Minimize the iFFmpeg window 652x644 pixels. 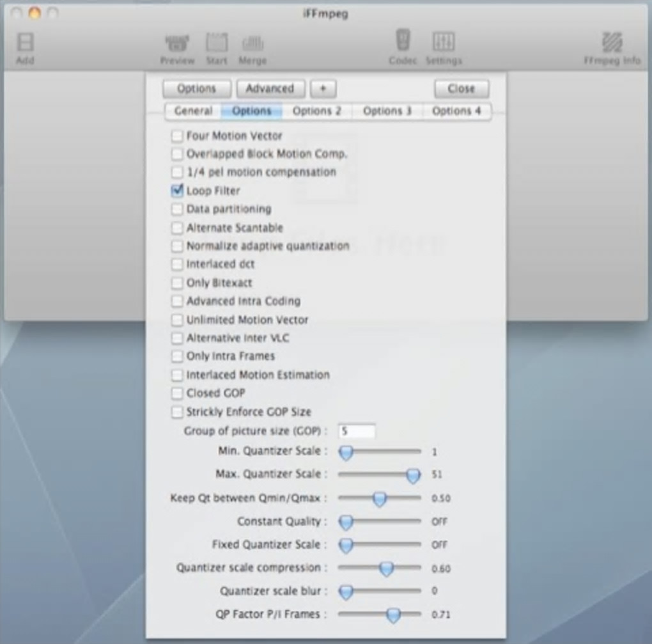pos(35,13)
